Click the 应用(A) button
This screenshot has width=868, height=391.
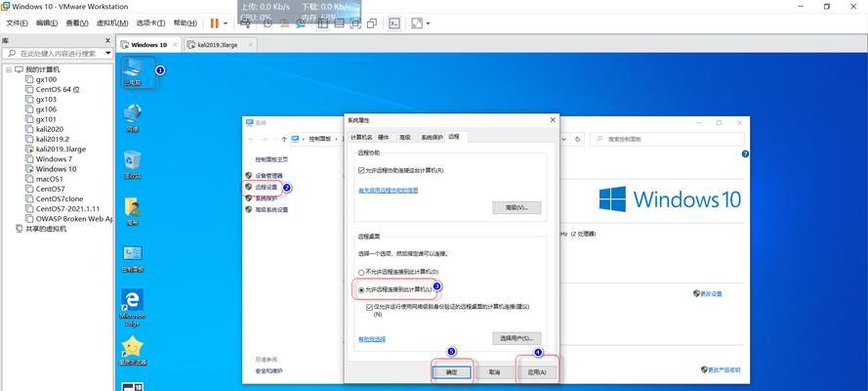pyautogui.click(x=537, y=372)
